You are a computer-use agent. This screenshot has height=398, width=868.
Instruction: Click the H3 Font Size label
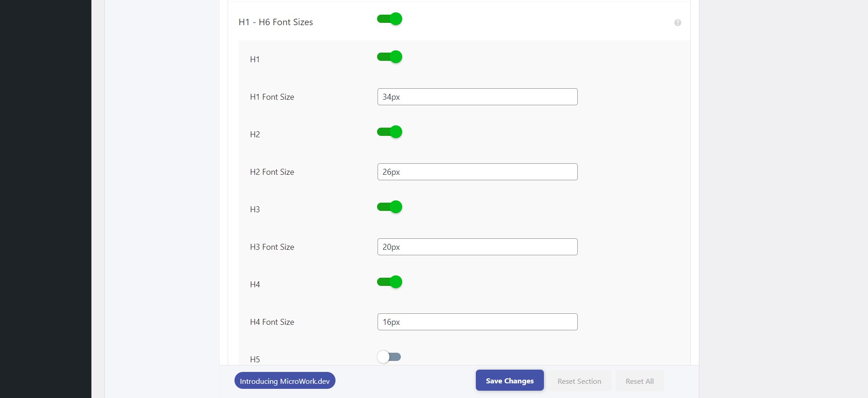[272, 247]
